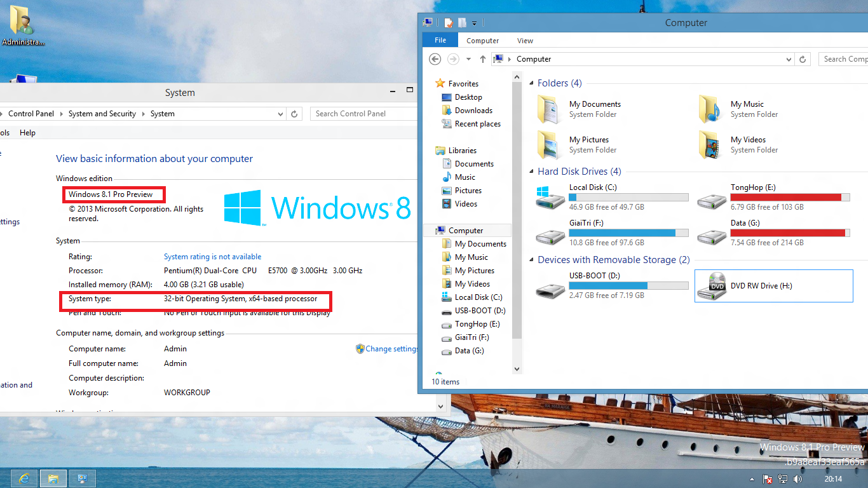Go to System and Security breadcrumb
The width and height of the screenshot is (868, 488).
[102, 114]
